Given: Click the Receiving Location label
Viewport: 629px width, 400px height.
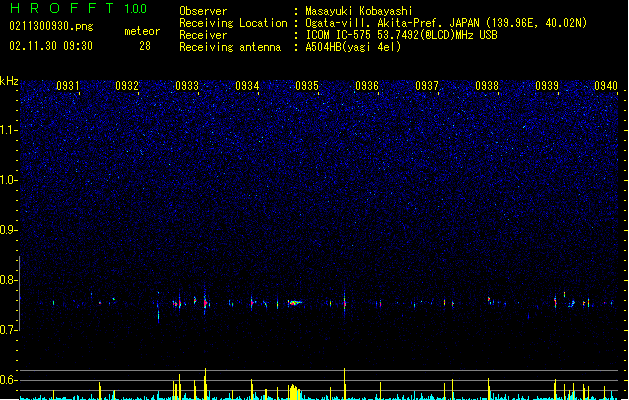Looking at the screenshot, I should pyautogui.click(x=233, y=23).
